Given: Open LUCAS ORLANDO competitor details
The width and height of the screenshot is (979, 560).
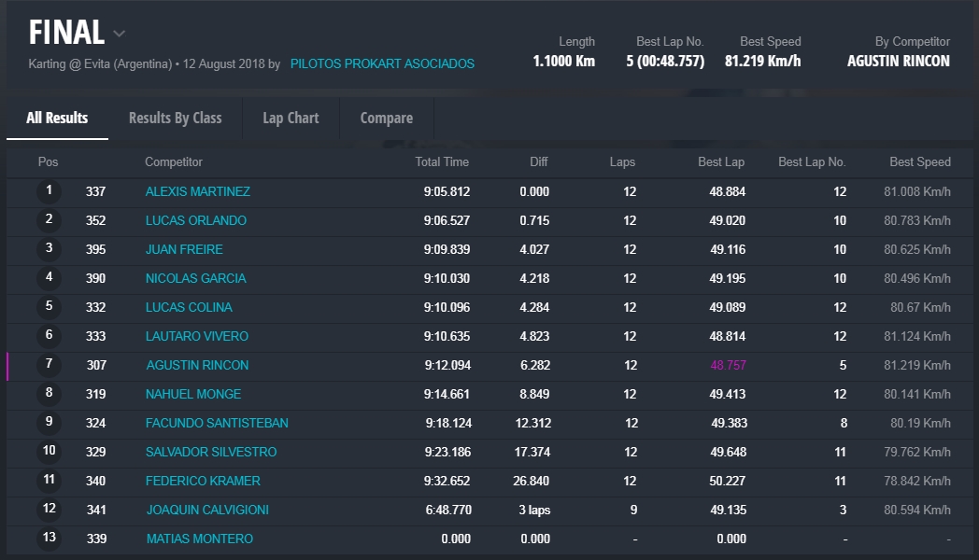Looking at the screenshot, I should [195, 221].
